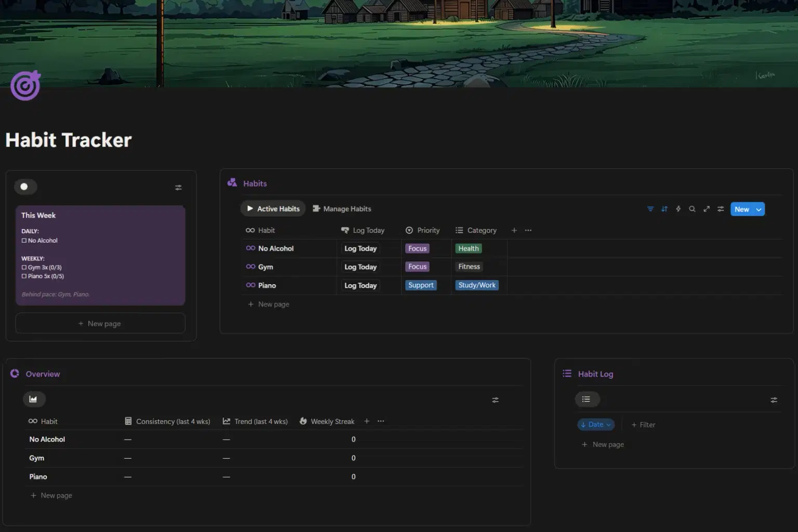Click the purple Focus tag for No Alcohol
The height and width of the screenshot is (532, 798).
click(417, 248)
